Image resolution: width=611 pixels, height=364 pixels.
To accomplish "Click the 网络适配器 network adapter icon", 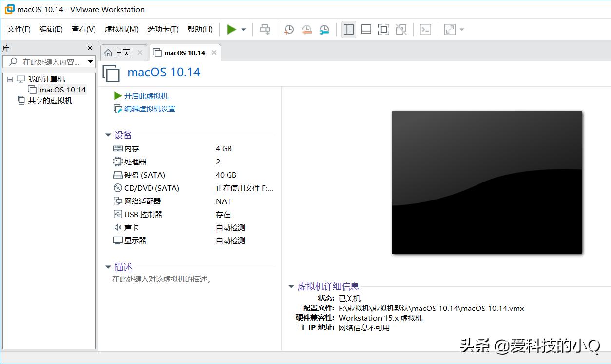I will [117, 201].
